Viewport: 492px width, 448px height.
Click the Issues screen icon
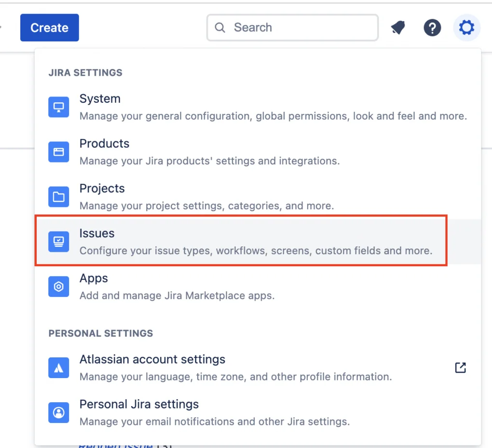59,242
